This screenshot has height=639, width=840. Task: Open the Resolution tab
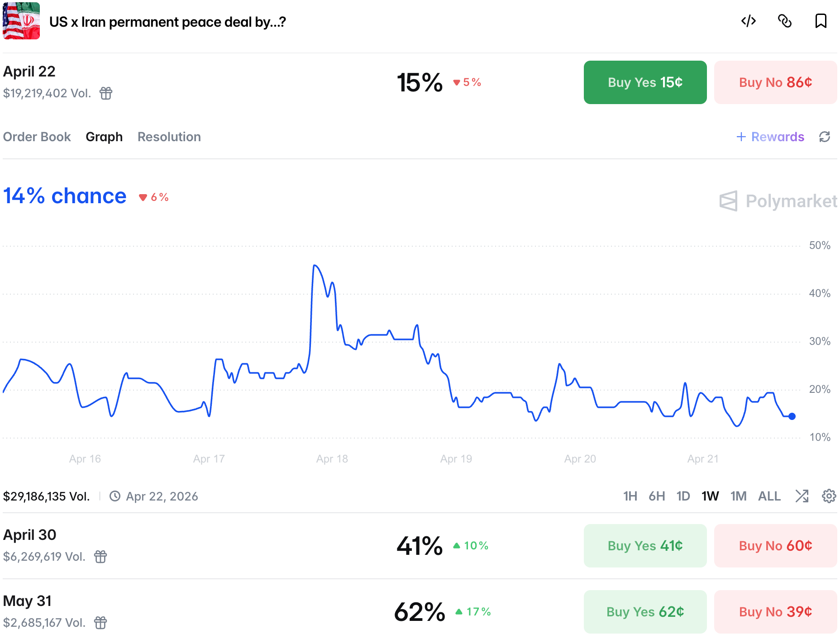click(169, 137)
